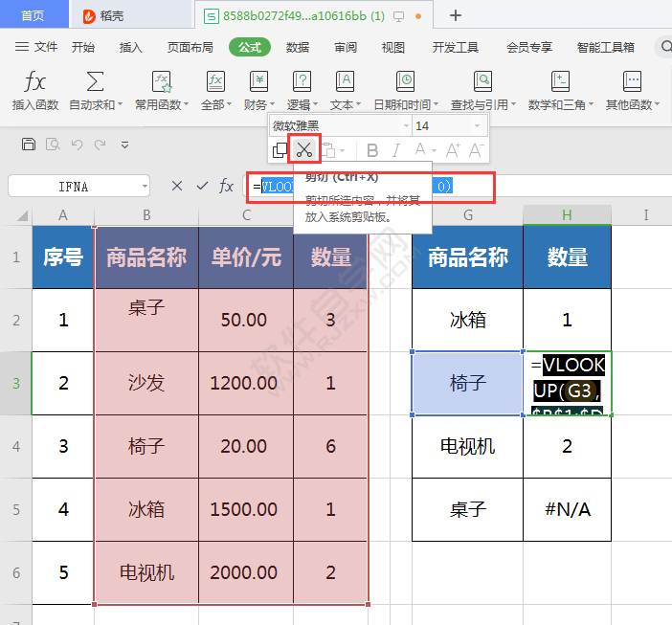Click the Increase Font Size A+ icon
Image resolution: width=672 pixels, height=625 pixels.
453,150
